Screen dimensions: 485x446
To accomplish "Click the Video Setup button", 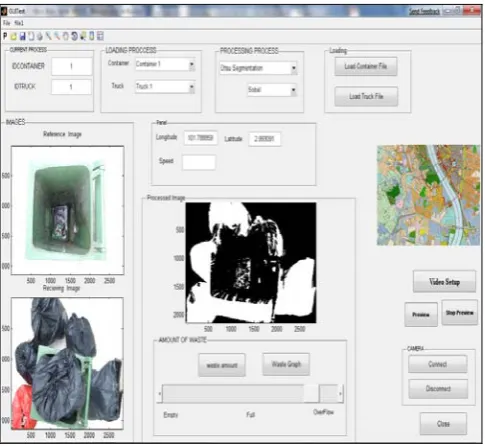I will click(444, 282).
